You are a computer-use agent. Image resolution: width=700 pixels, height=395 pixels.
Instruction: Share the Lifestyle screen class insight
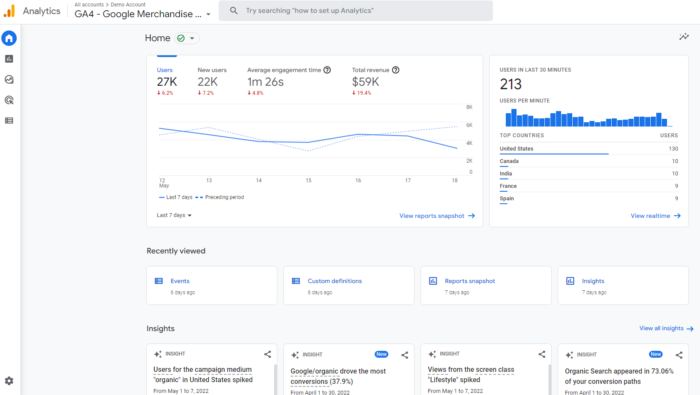point(542,354)
